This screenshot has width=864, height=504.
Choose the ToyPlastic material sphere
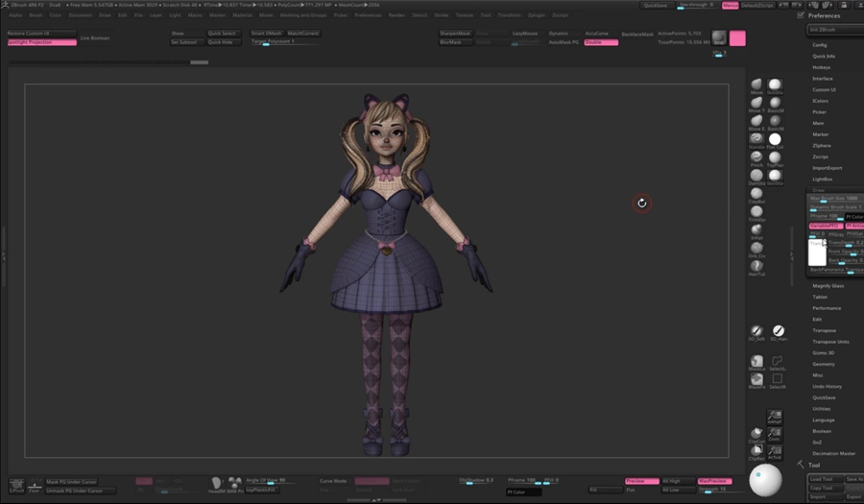(x=775, y=157)
